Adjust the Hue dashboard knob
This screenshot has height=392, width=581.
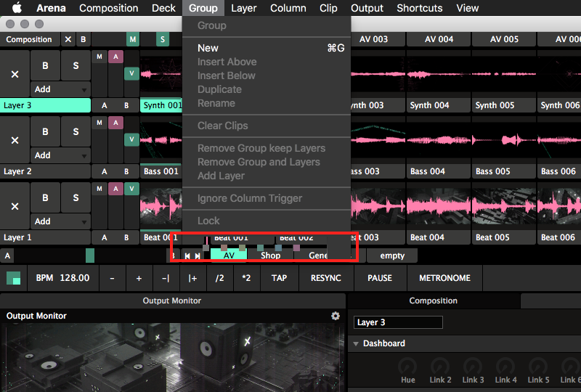click(x=410, y=367)
